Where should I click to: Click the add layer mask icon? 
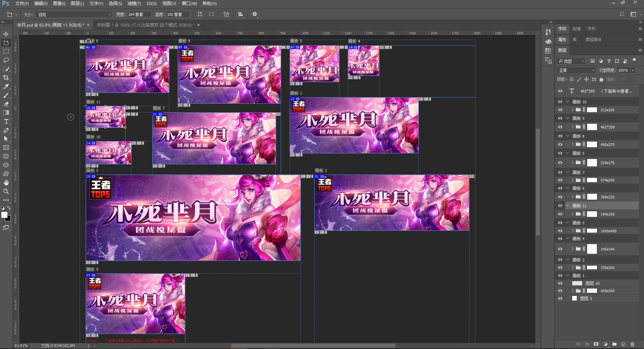point(596,344)
